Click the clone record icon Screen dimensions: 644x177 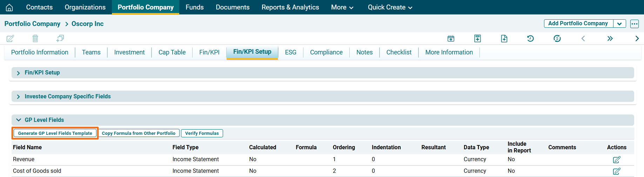pos(60,38)
